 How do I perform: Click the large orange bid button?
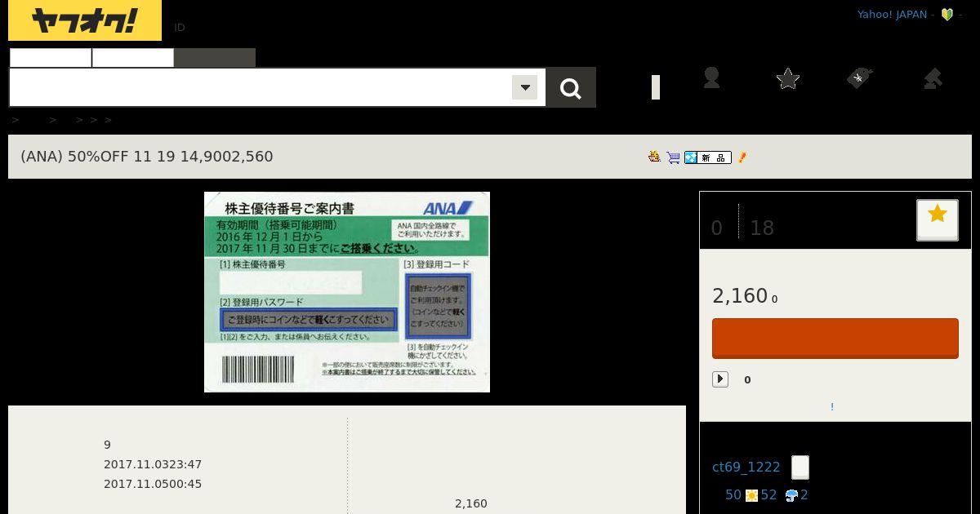coord(835,339)
